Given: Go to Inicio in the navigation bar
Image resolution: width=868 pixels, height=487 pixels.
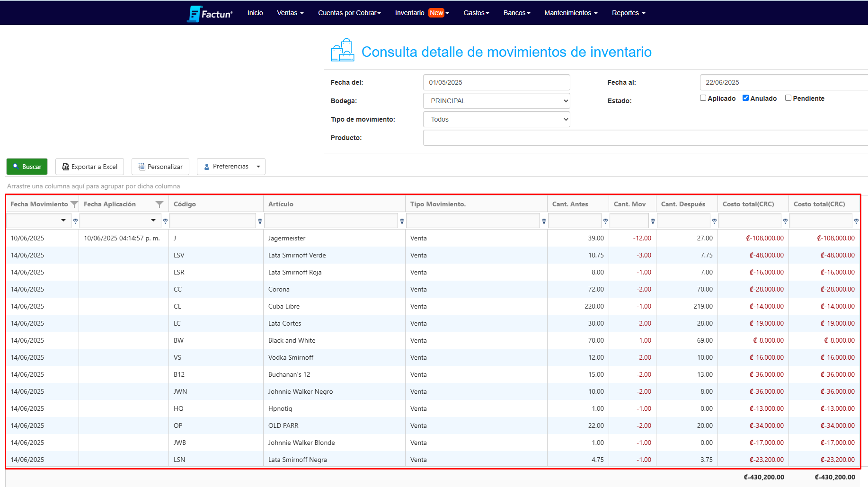Looking at the screenshot, I should click(x=255, y=13).
